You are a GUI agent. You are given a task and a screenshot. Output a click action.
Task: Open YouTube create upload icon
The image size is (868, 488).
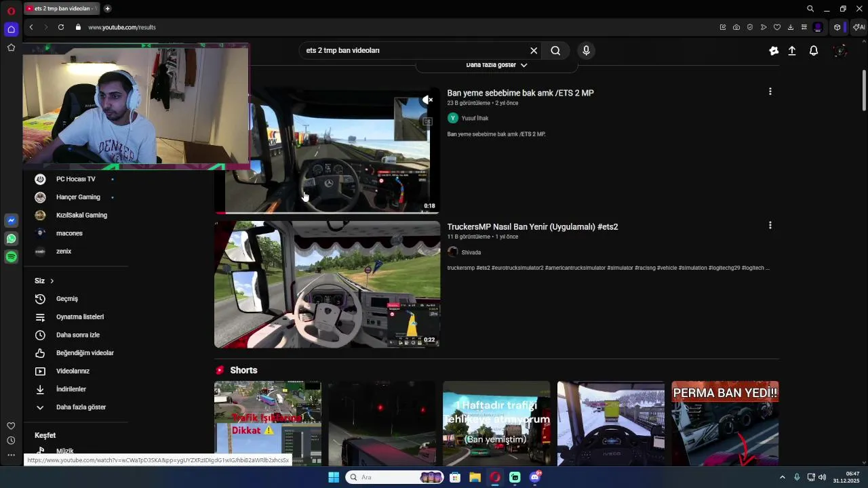[792, 51]
